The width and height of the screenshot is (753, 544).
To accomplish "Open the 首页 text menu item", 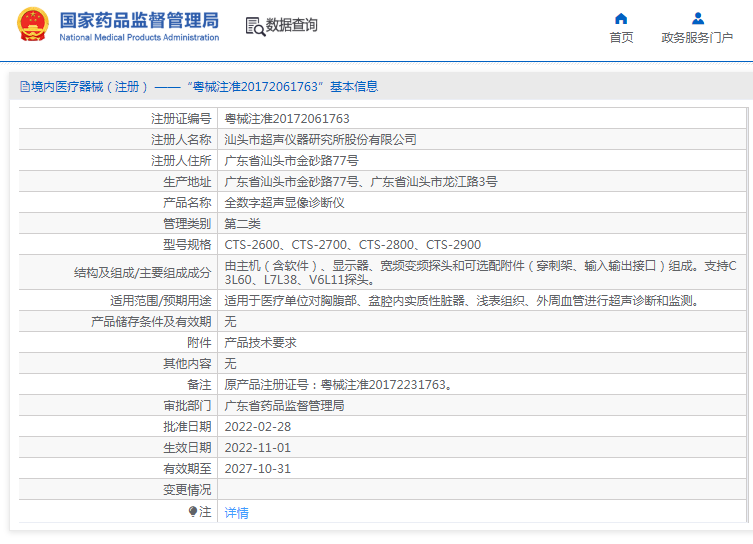I will coord(621,38).
